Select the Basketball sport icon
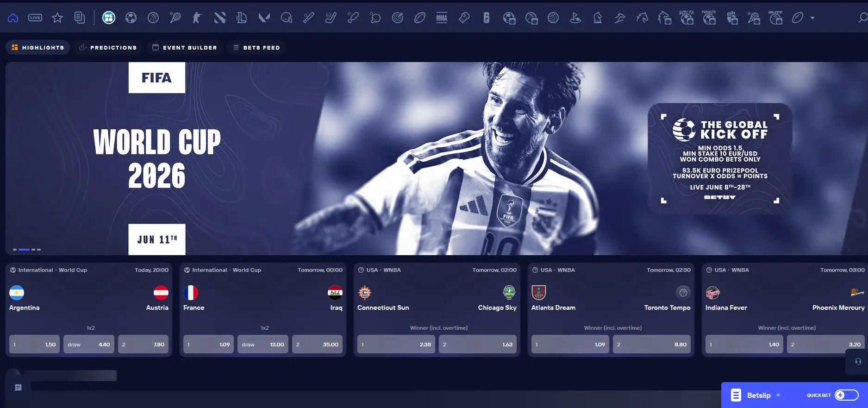The height and width of the screenshot is (408, 868). (x=153, y=18)
